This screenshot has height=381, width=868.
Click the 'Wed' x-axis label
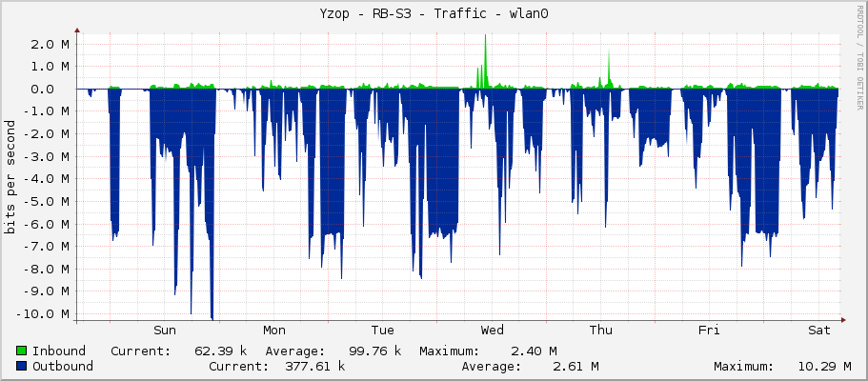coord(493,331)
